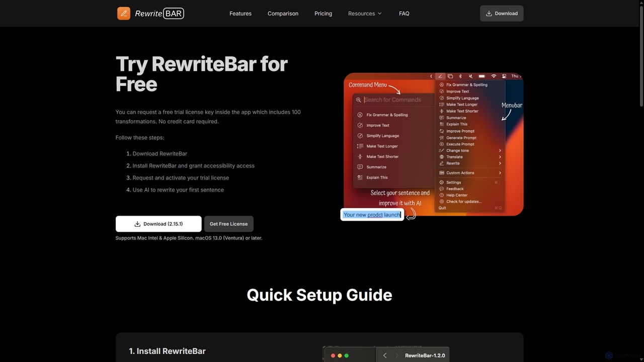Click the 'Supports Mac Intel & Apple Silicon' note
Image resolution: width=644 pixels, height=362 pixels.
click(189, 238)
